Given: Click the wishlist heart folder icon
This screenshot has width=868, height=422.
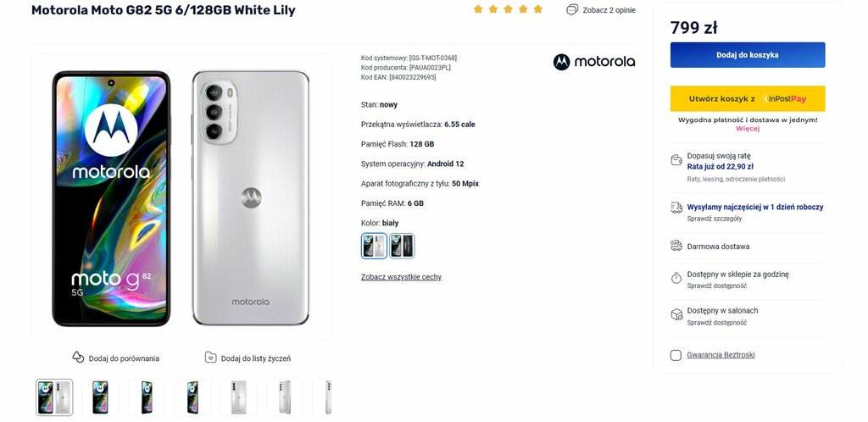Looking at the screenshot, I should [x=210, y=358].
